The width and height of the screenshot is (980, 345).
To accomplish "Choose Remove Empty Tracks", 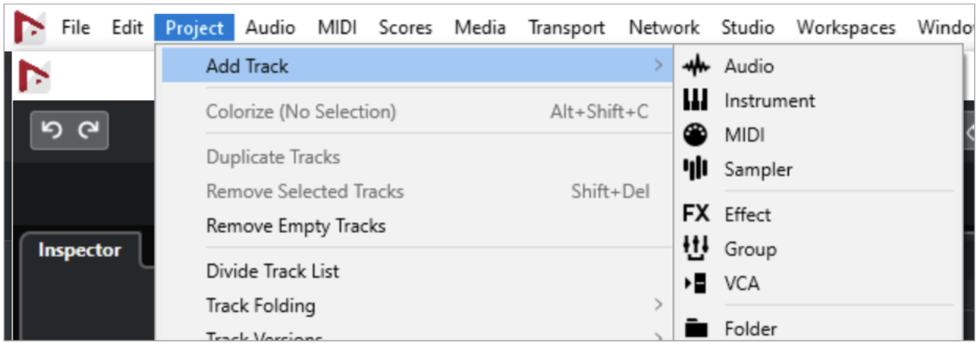I will click(x=296, y=226).
